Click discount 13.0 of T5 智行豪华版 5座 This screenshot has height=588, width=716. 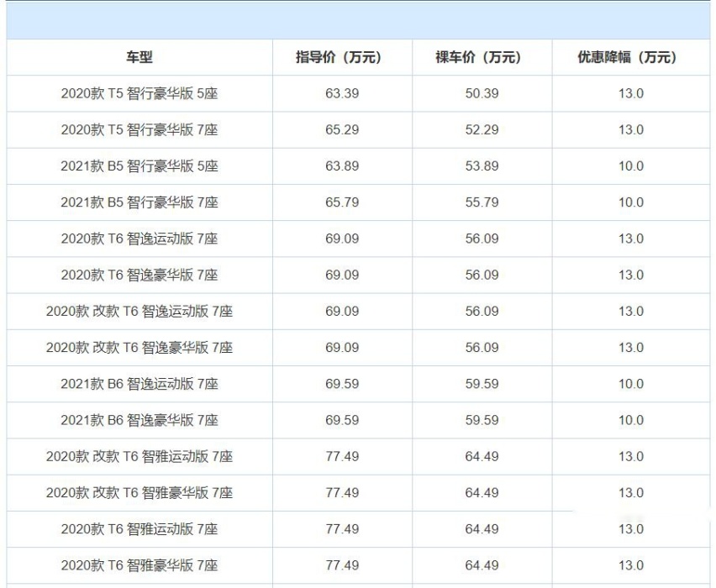click(x=631, y=93)
